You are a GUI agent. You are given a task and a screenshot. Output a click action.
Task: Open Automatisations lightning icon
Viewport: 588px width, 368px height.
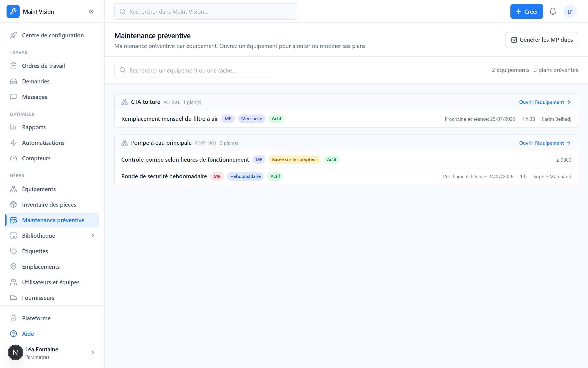click(x=13, y=143)
